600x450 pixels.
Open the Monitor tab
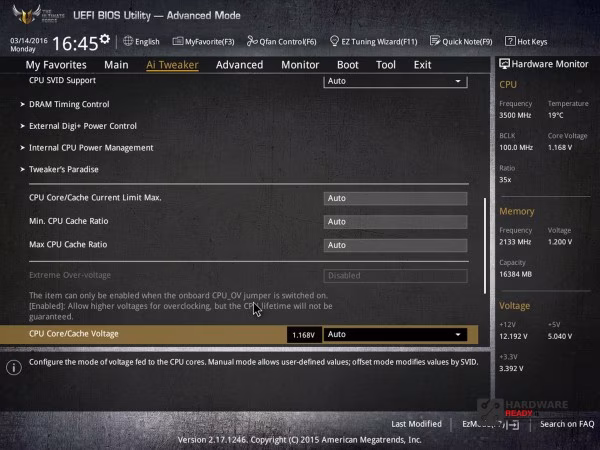[x=300, y=65]
